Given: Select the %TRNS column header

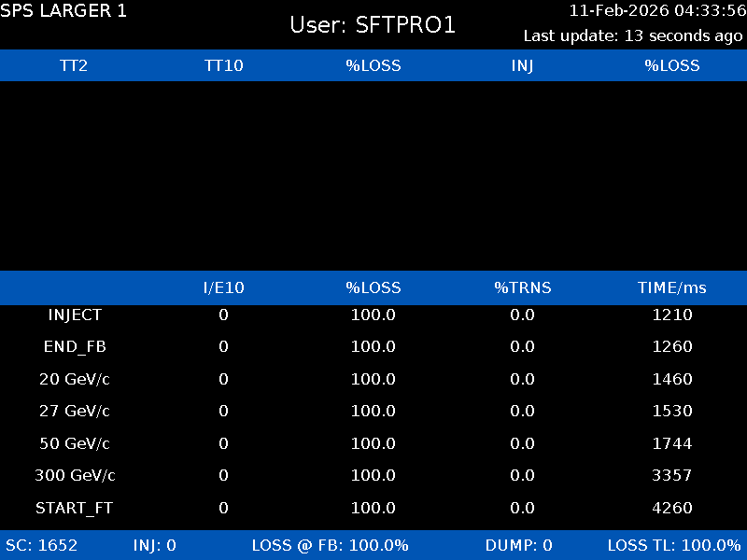Looking at the screenshot, I should 522,287.
